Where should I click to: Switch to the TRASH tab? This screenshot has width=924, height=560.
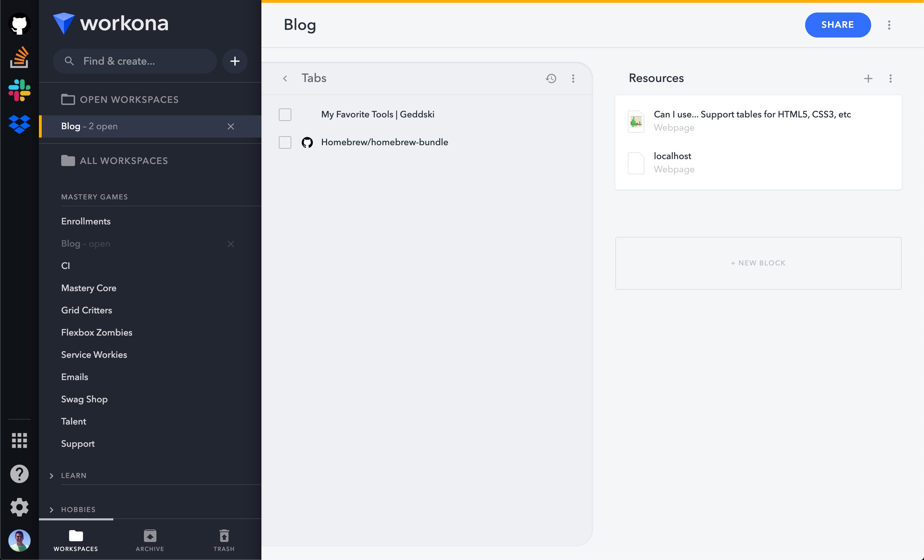(x=224, y=540)
